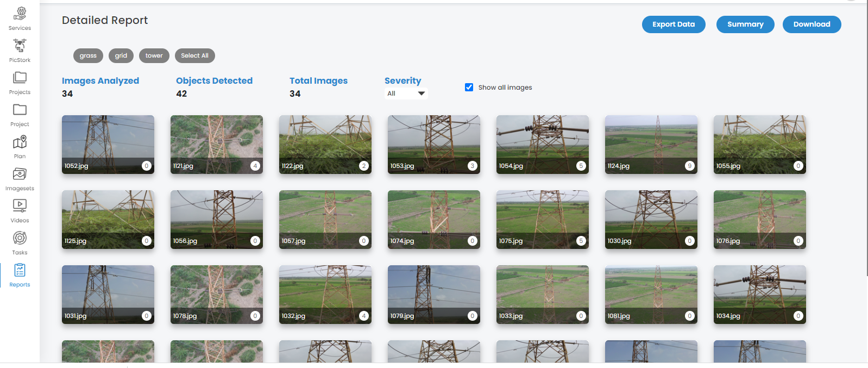Screen dimensions: 868x368
Task: Open thumbnail 1031.jpg
Action: coord(108,295)
